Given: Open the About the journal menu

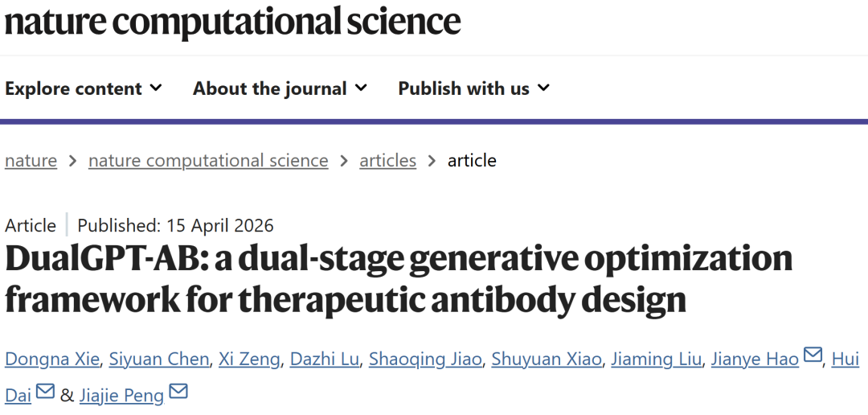Looking at the screenshot, I should 270,88.
